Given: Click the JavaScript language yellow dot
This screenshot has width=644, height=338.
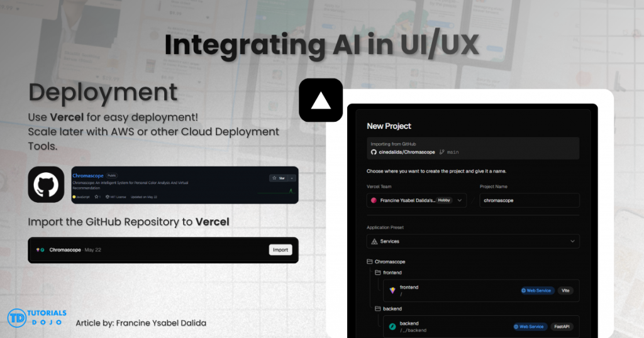Looking at the screenshot, I should pyautogui.click(x=74, y=197).
